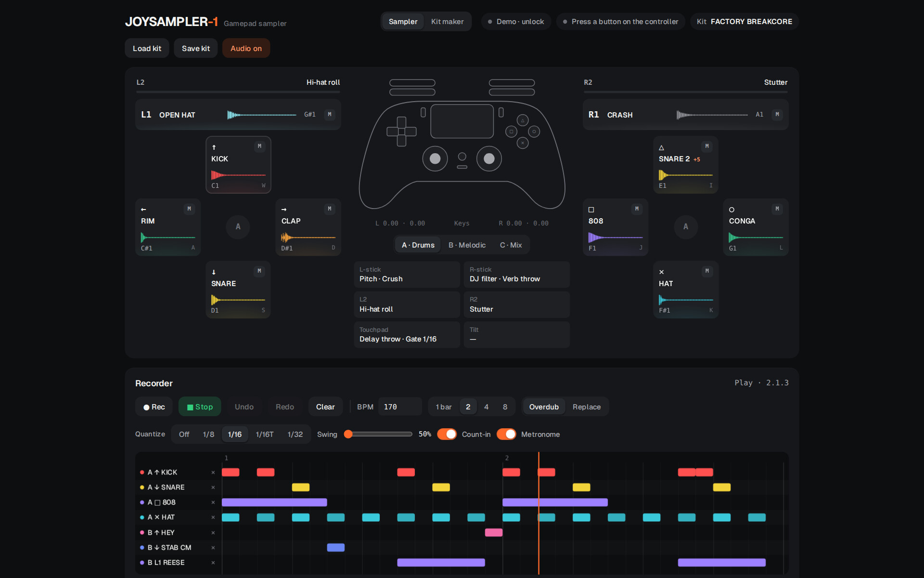Open the Touchpad Delay throw assignment

coord(407,335)
